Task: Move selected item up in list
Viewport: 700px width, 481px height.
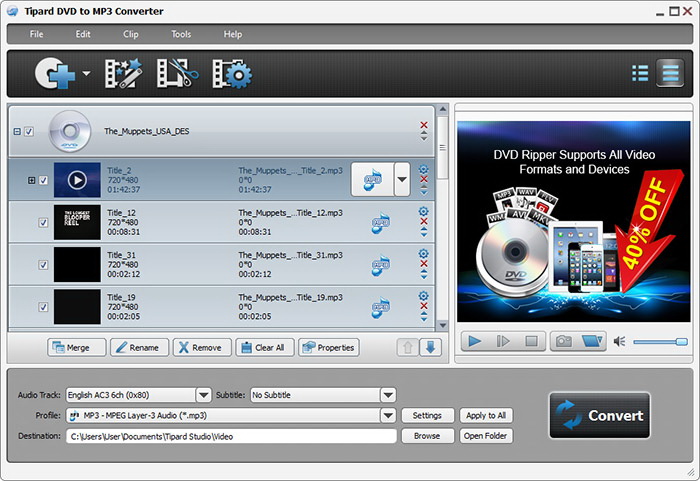Action: pos(408,347)
